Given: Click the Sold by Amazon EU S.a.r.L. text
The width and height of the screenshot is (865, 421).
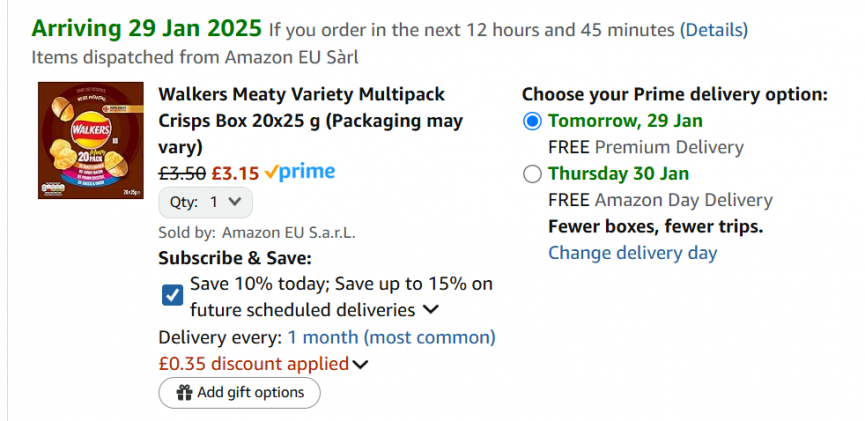Looking at the screenshot, I should coord(257,232).
